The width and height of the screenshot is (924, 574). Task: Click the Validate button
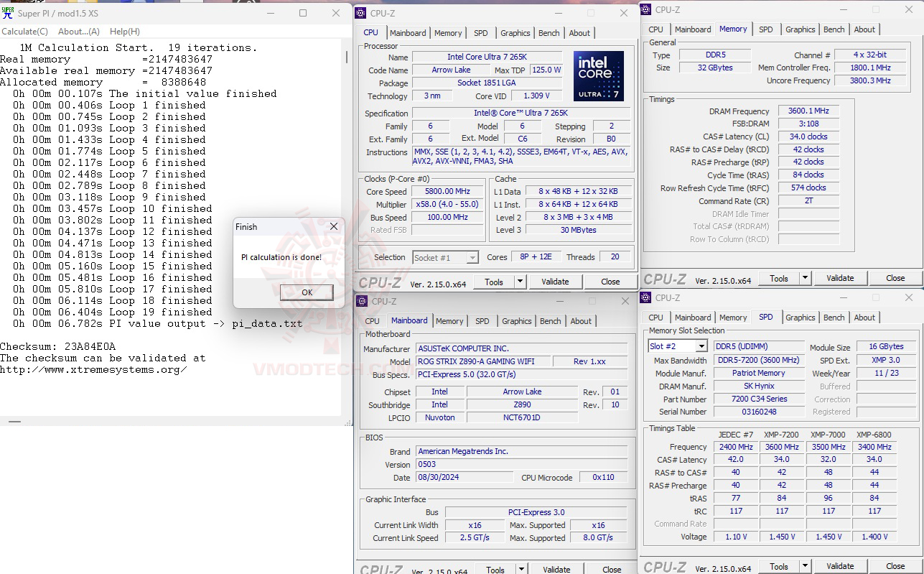pyautogui.click(x=555, y=281)
